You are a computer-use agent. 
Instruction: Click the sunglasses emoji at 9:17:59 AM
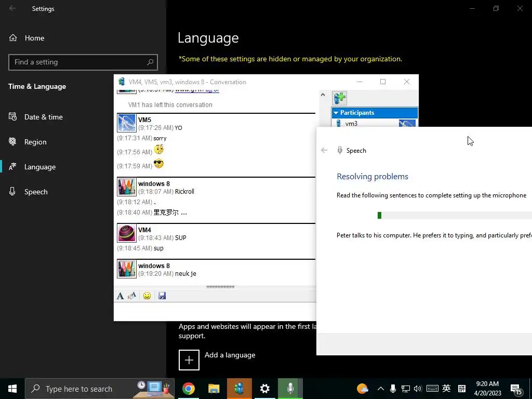(158, 164)
